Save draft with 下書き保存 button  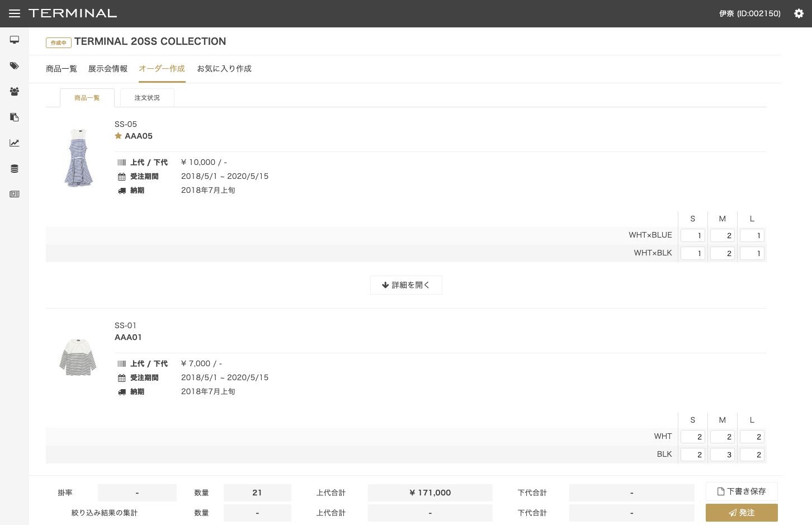[x=742, y=491]
